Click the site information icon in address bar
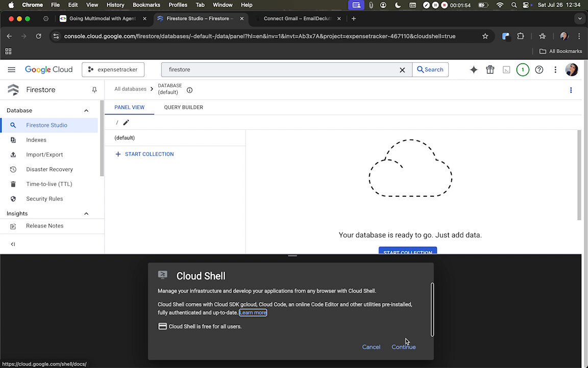Viewport: 588px width, 368px height. pos(56,36)
